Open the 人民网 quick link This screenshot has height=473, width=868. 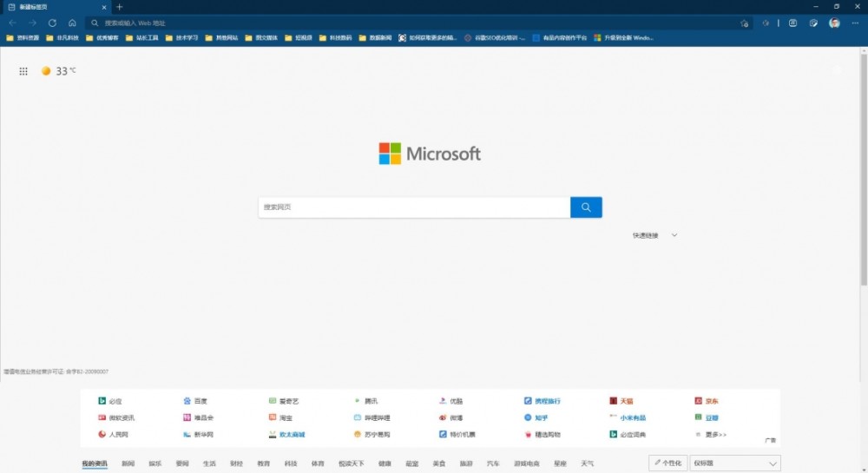coord(113,434)
